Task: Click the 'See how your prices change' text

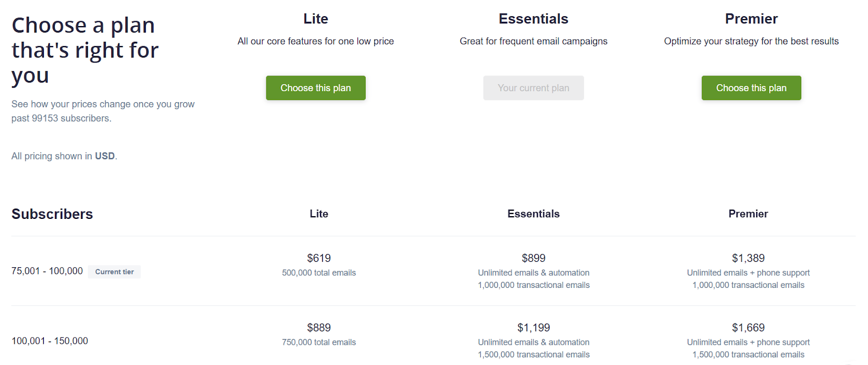Action: tap(103, 104)
